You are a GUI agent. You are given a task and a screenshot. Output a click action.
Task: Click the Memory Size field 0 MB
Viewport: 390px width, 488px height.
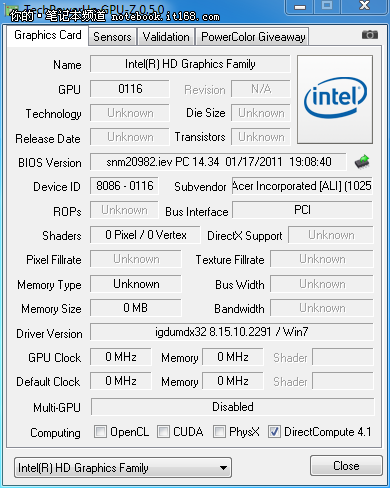coord(136,308)
